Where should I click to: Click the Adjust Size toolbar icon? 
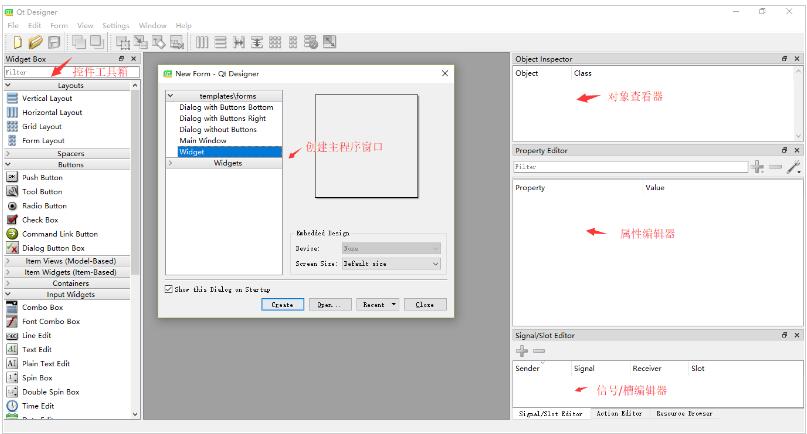[x=329, y=42]
